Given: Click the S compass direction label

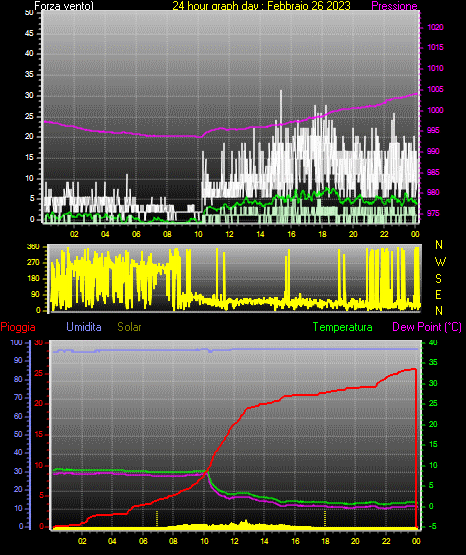Looking at the screenshot, I should click(x=438, y=279).
